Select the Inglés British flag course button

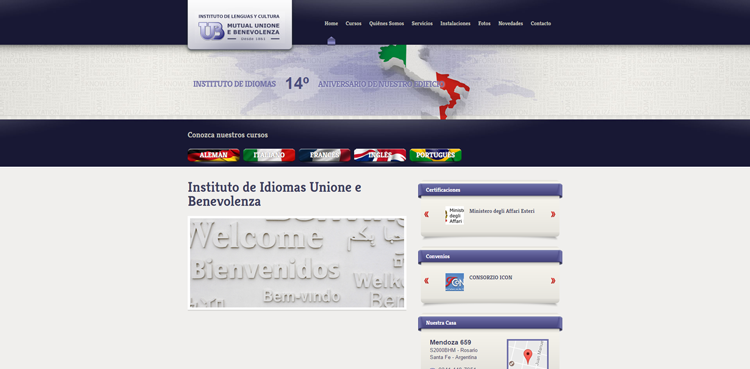coord(380,155)
